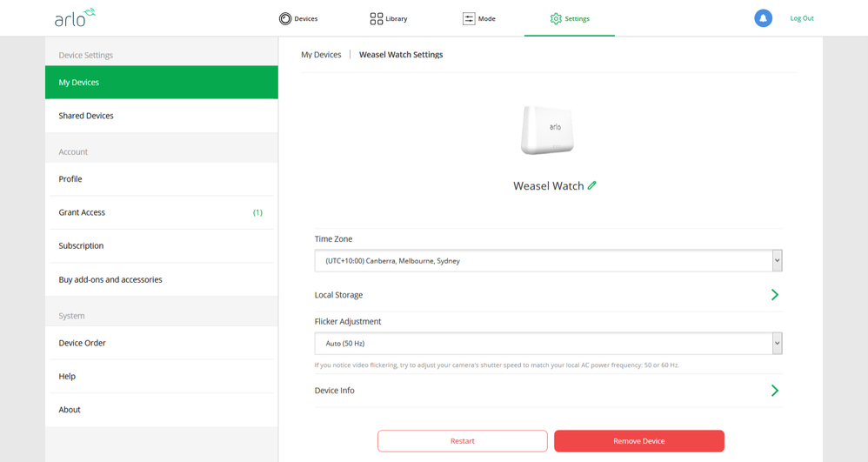The image size is (868, 462).
Task: Click the Restart button
Action: click(x=462, y=441)
